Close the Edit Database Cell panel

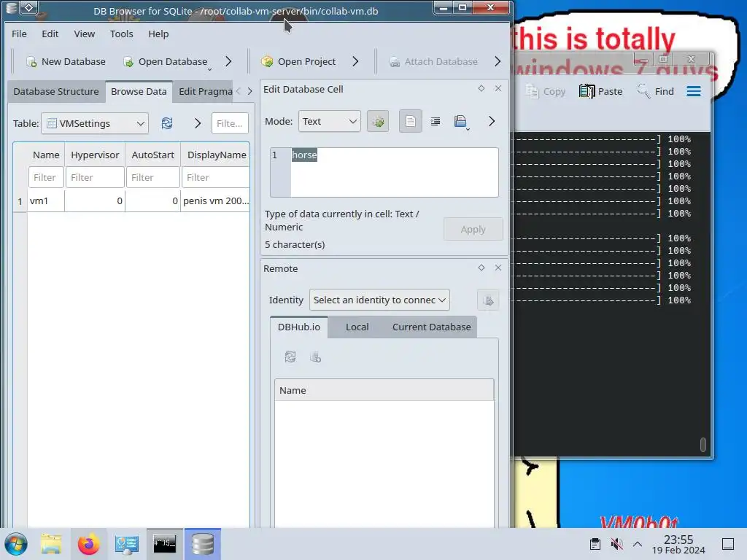(x=498, y=88)
